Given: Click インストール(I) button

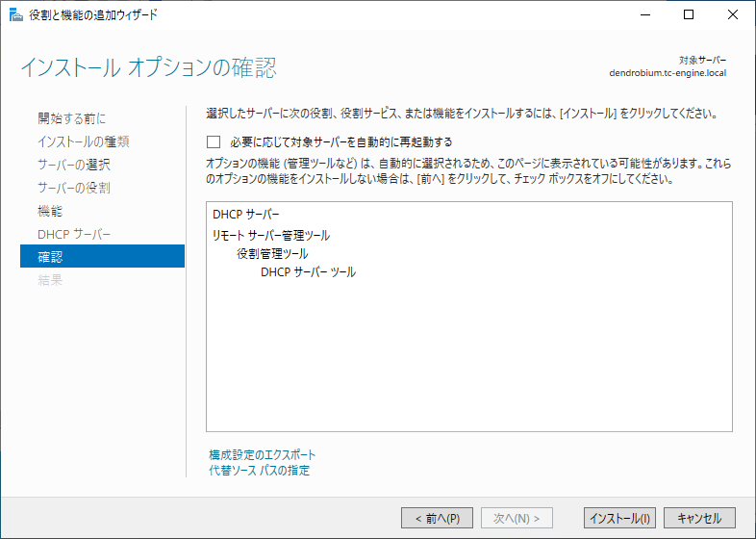Looking at the screenshot, I should point(619,518).
